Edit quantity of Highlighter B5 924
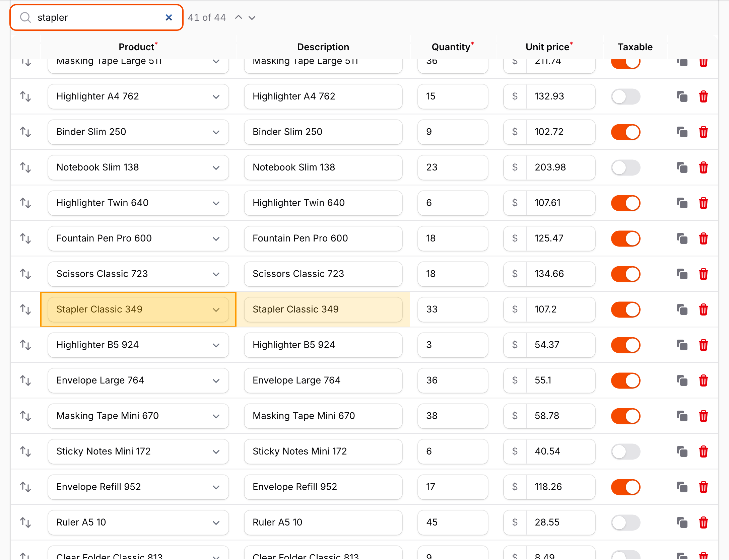Viewport: 729px width, 560px height. [x=453, y=345]
